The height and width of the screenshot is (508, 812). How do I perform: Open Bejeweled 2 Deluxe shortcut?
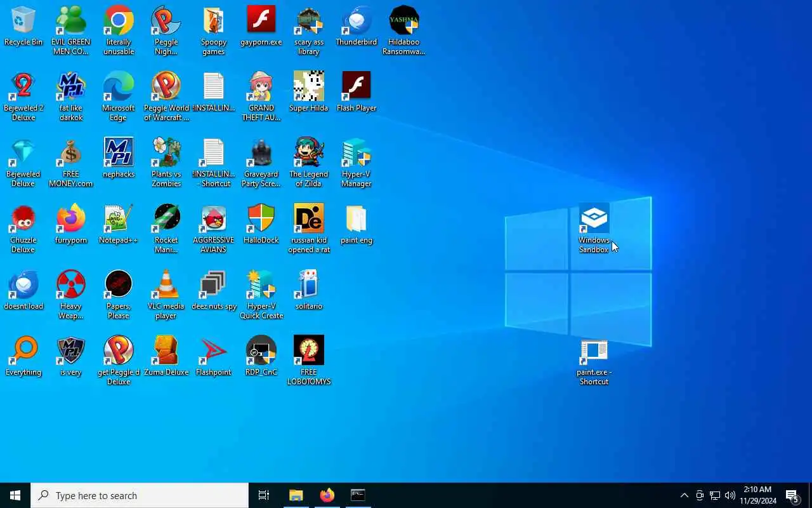[23, 97]
